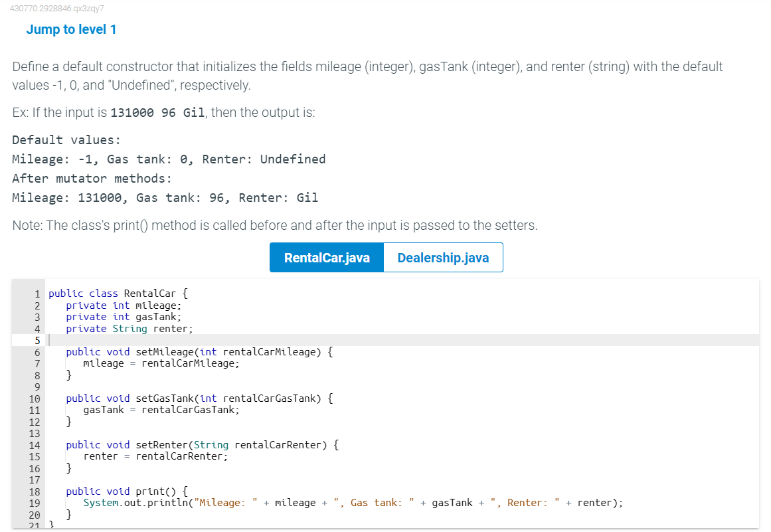Click line number 1 in the editor
The image size is (771, 532).
(36, 293)
